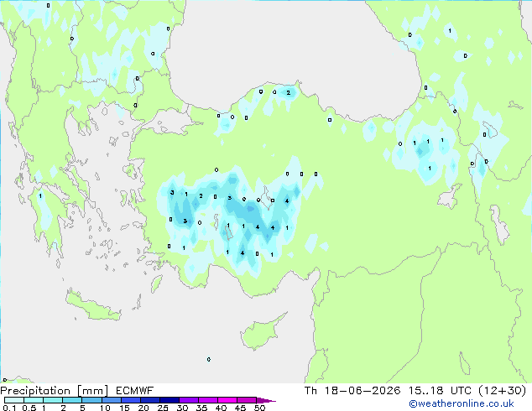532x411 pixels.
Task: Click the above-50 mm arrow-shaped legend tip
Action: [266, 400]
